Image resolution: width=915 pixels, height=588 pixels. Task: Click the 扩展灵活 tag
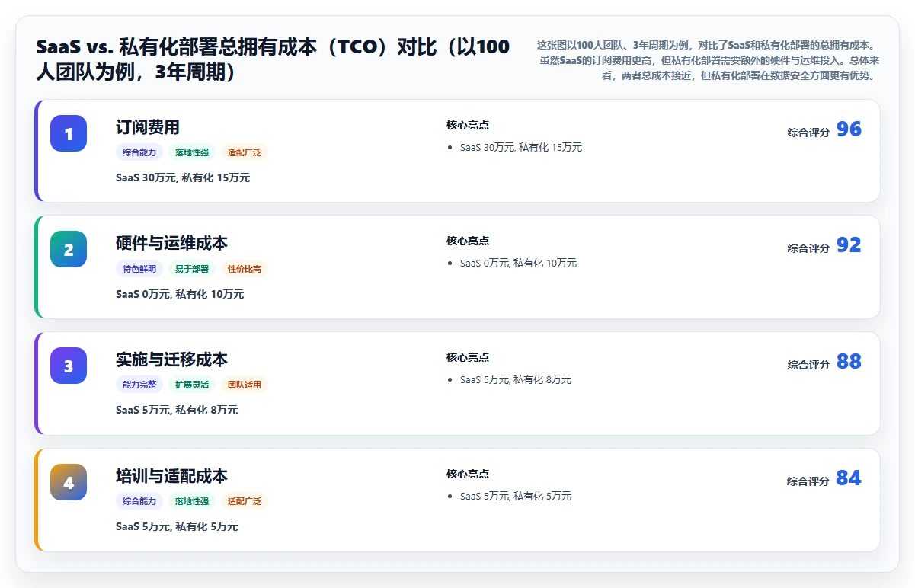[192, 385]
